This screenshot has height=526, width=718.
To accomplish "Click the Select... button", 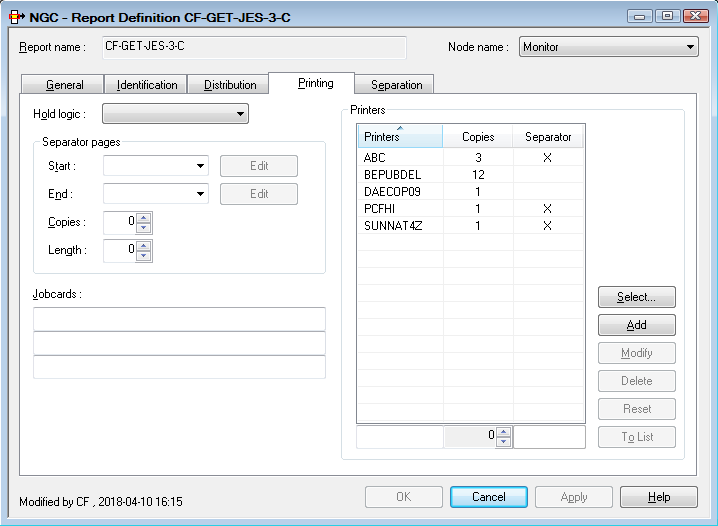I will tap(636, 297).
